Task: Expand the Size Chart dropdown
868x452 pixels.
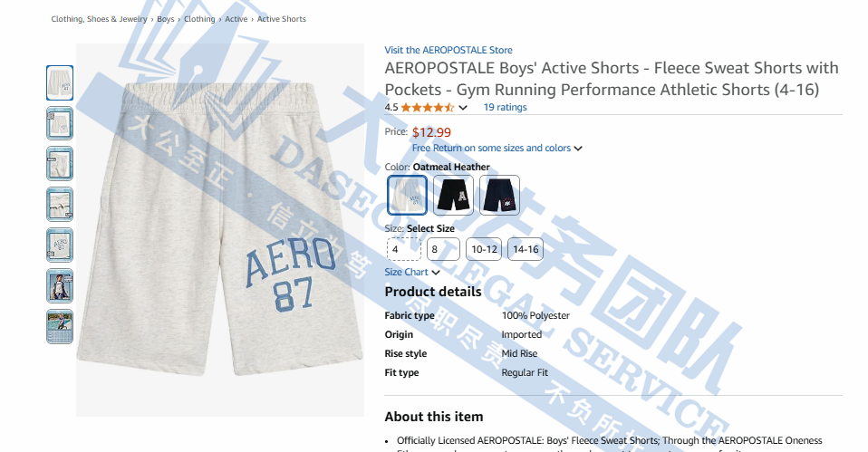Action: pos(412,272)
